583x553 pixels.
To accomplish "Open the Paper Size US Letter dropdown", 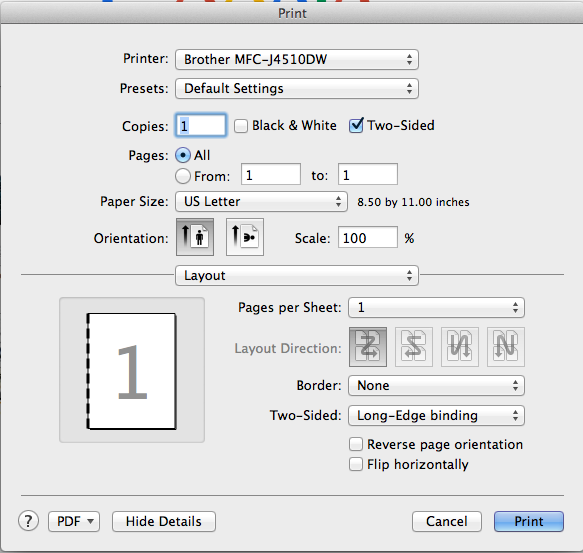I will (261, 202).
